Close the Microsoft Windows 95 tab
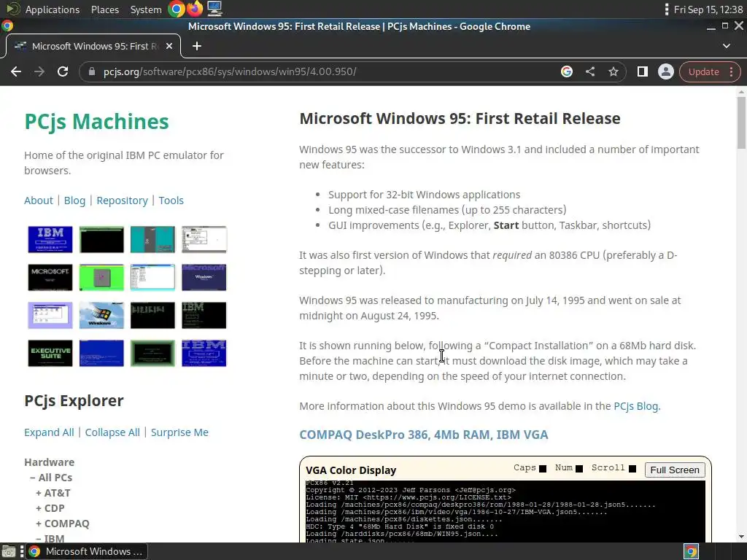 (x=169, y=46)
